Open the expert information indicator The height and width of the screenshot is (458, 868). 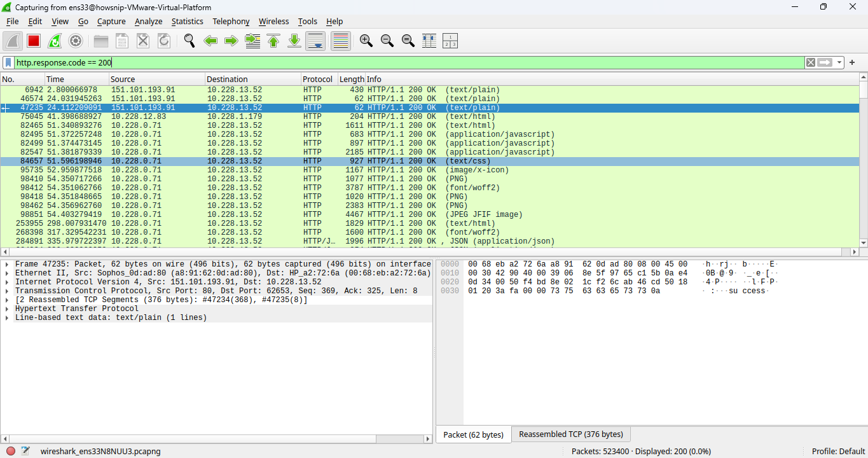(11, 451)
